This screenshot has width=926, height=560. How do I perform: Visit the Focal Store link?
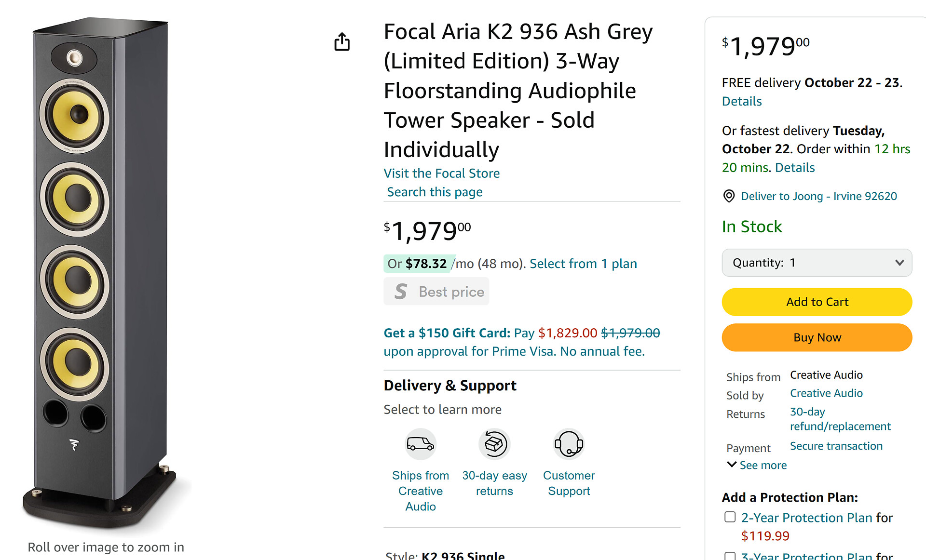(441, 173)
